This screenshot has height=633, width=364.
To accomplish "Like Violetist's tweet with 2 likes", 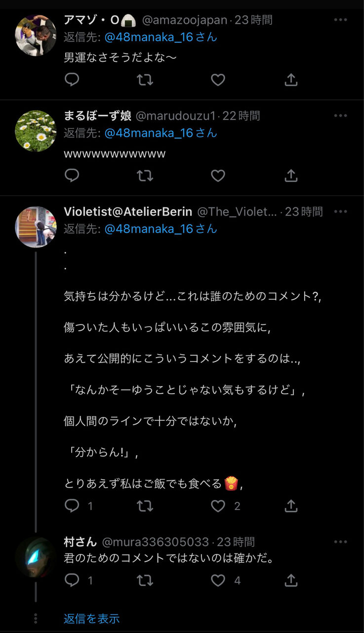I will (218, 506).
